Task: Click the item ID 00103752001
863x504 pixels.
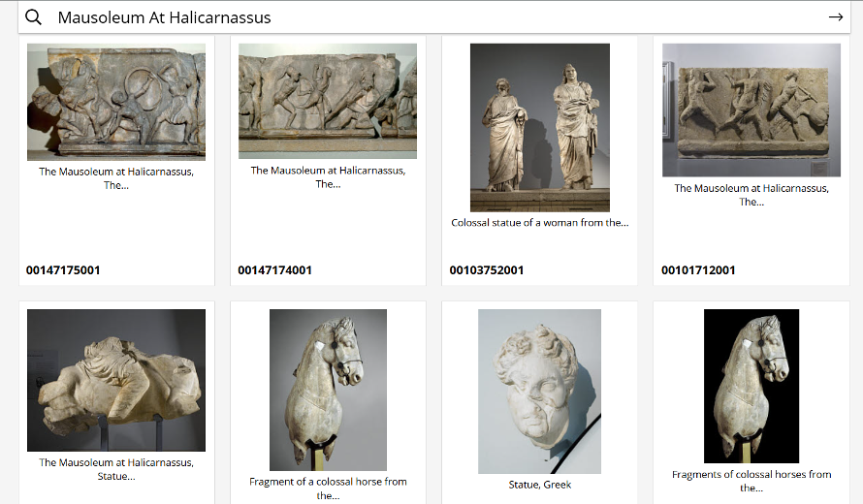Action: tap(487, 270)
